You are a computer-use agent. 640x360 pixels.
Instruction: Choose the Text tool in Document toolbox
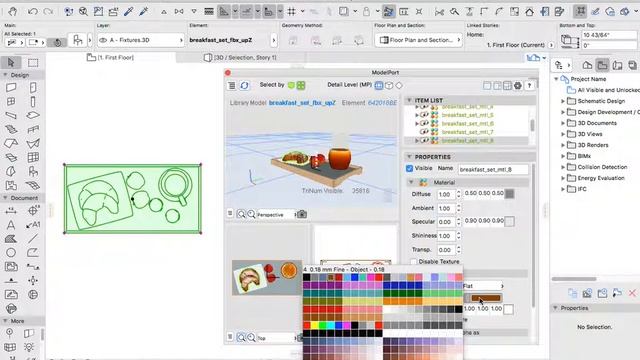(11, 225)
